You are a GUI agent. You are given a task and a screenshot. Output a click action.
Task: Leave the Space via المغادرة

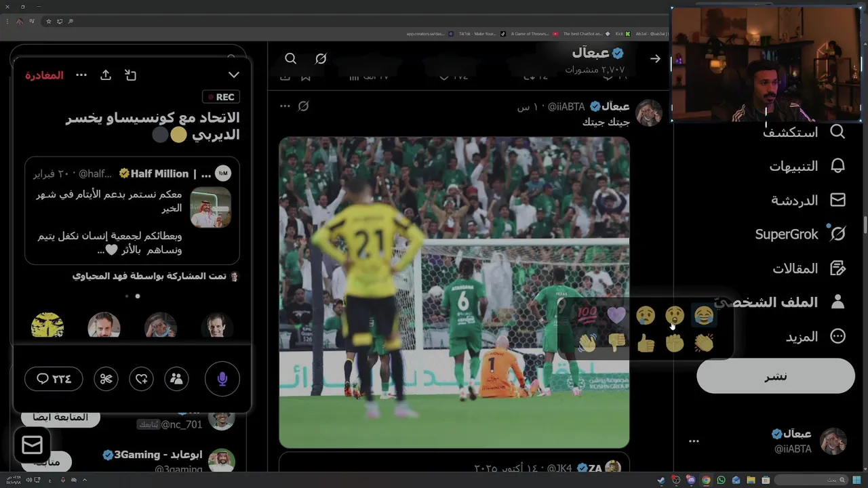(x=45, y=75)
